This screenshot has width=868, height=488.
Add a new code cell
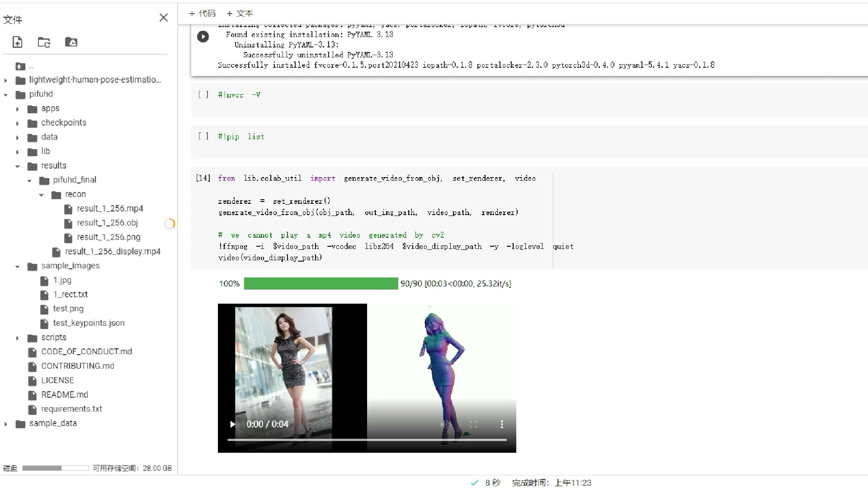[202, 14]
